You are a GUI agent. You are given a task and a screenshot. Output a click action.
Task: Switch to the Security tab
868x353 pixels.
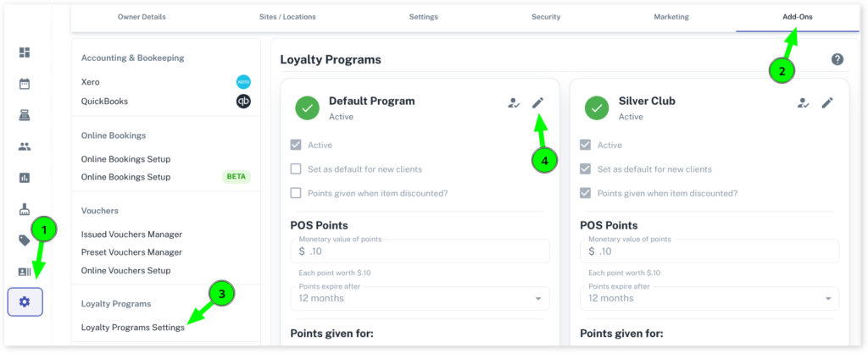click(x=546, y=17)
